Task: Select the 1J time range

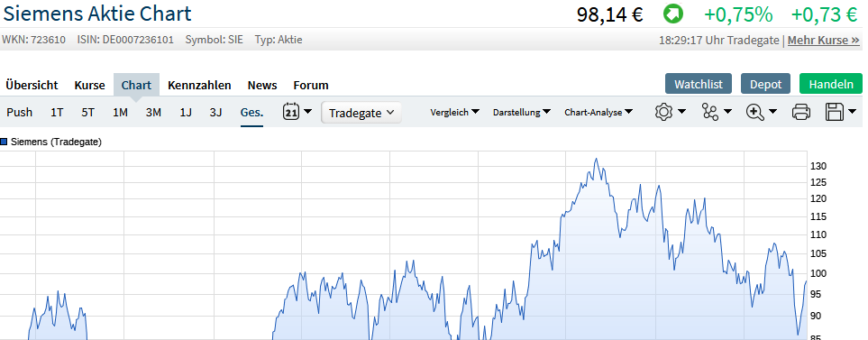Action: tap(186, 112)
